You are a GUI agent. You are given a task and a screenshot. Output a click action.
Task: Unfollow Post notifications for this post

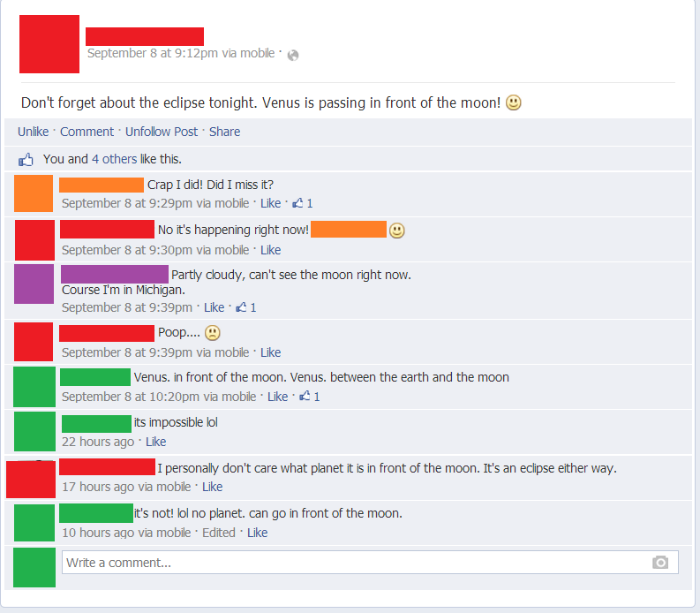pyautogui.click(x=162, y=132)
